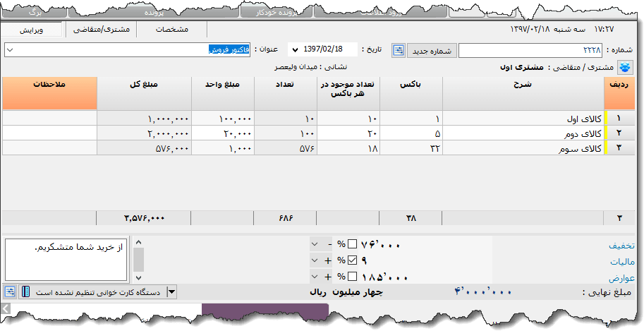Click notes scrollbar down arrow
Screen dimensions: 644x331
(x=138, y=277)
